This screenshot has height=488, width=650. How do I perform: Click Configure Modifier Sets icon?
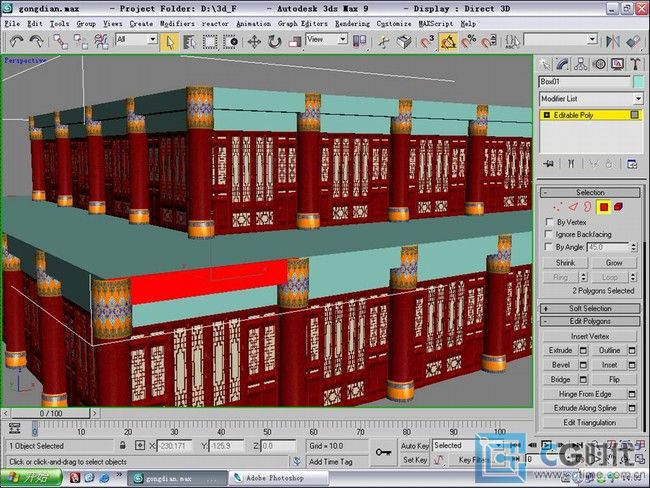click(632, 164)
